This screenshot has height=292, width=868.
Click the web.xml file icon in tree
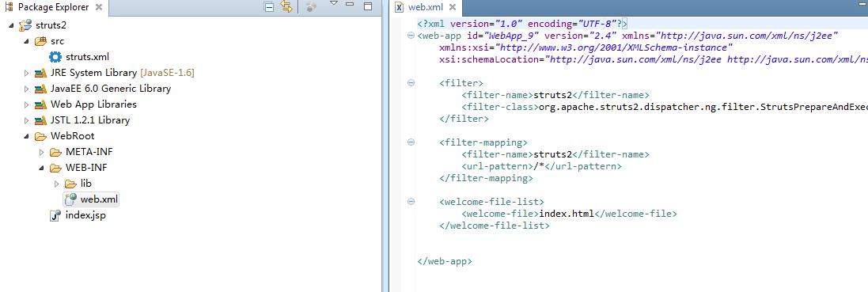71,199
